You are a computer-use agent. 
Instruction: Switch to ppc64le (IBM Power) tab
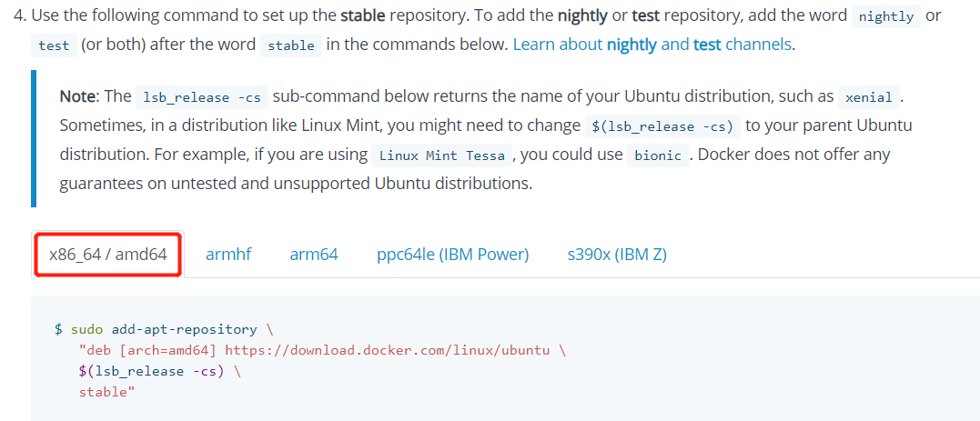coord(452,255)
